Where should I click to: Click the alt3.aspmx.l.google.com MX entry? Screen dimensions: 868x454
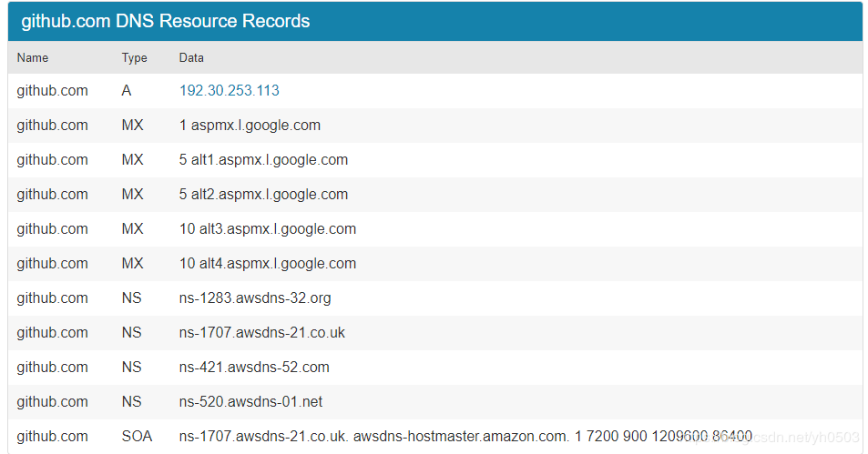[x=268, y=229]
